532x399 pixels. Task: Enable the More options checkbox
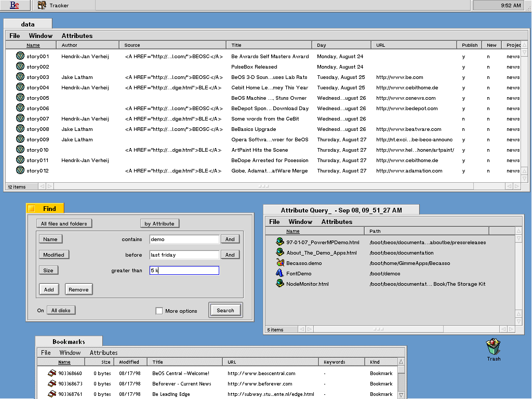click(x=159, y=311)
